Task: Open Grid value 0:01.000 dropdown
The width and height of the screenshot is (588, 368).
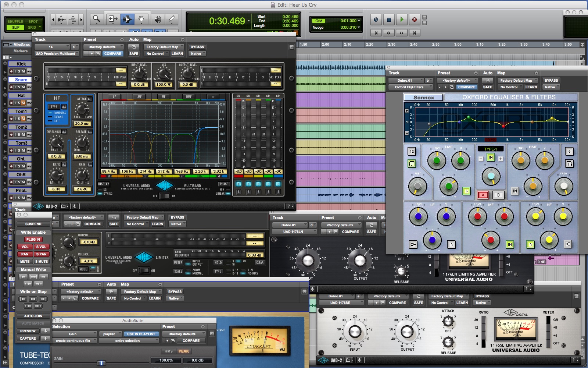Action: [359, 21]
